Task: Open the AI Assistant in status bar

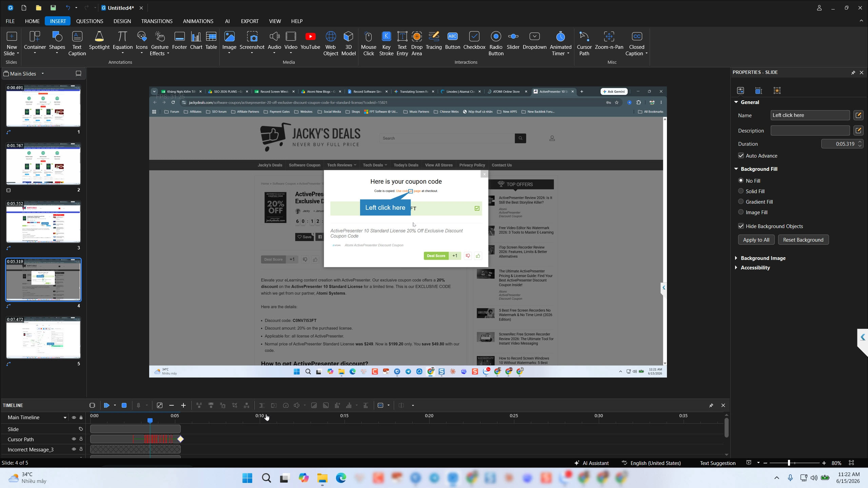Action: [x=592, y=463]
